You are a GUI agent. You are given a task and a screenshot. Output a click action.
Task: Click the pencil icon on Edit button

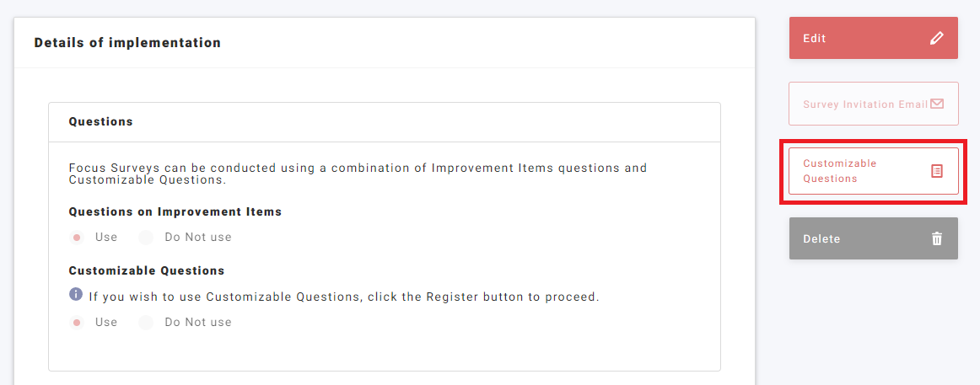936,38
